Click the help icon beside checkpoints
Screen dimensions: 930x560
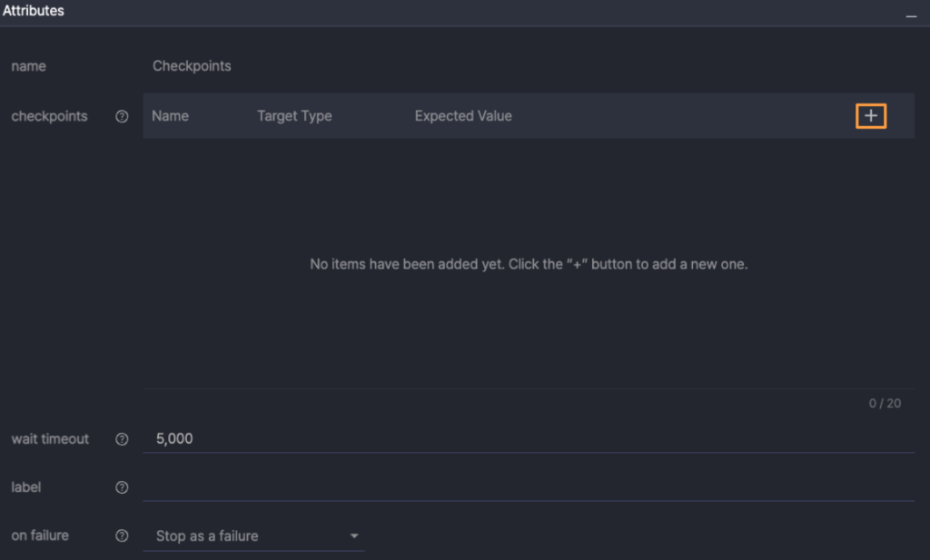pos(122,116)
